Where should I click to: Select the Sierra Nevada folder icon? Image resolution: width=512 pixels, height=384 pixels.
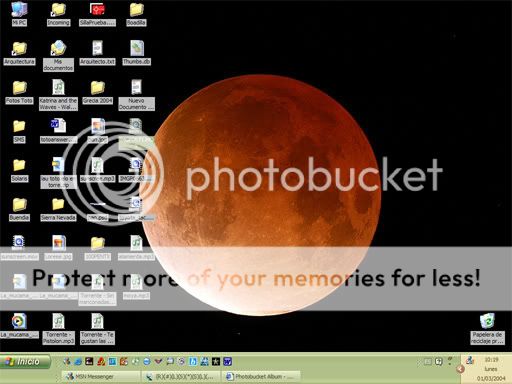click(58, 209)
